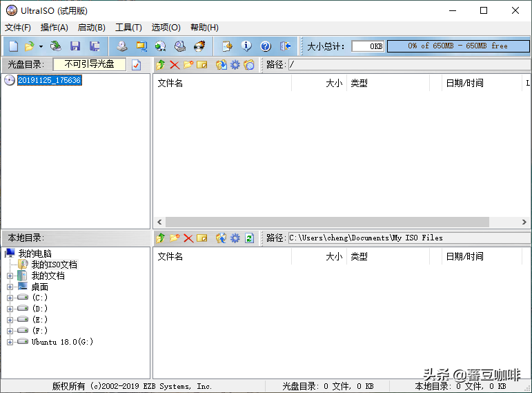
Task: Open the 文件(F) menu
Action: 18,28
